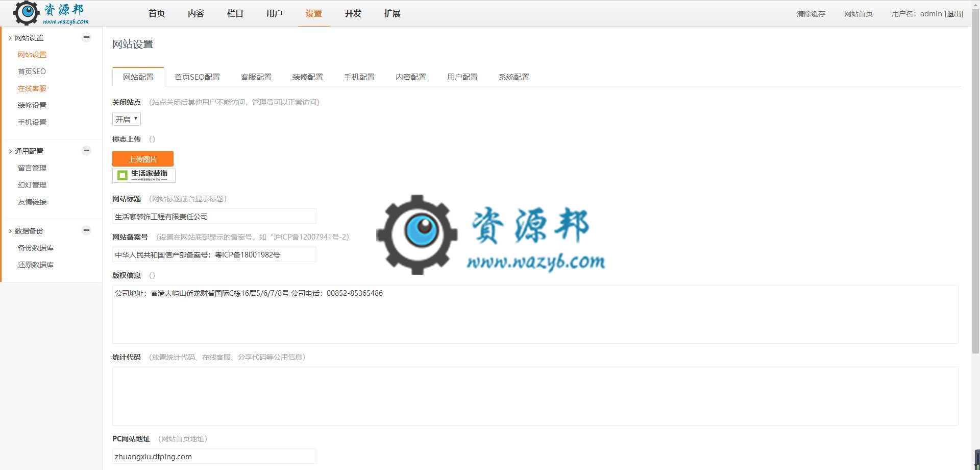Focus the PC网站地址 input field
The image size is (980, 470).
click(214, 456)
